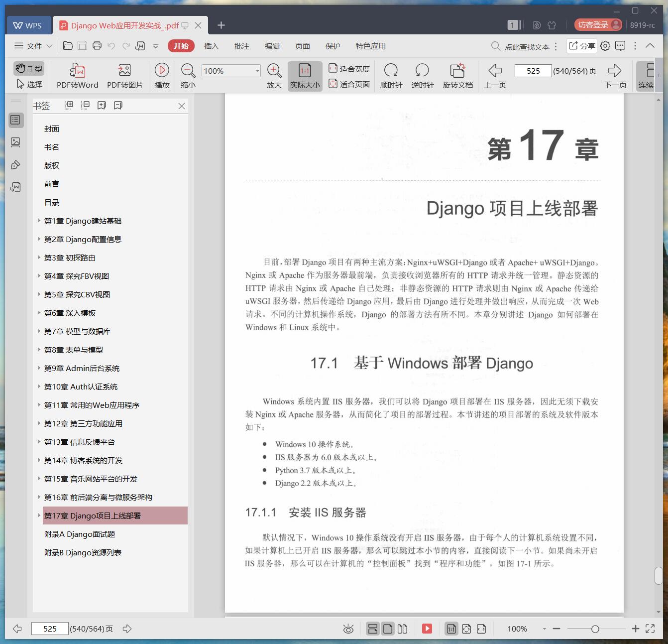Screen dimensions: 668x644
Task: Open the 特色应用 ribbon tab
Action: pos(370,46)
